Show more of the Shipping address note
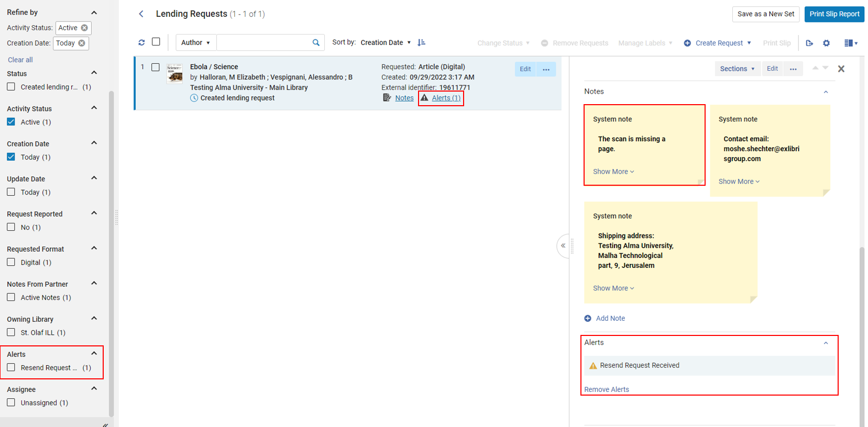The height and width of the screenshot is (427, 868). [x=613, y=288]
